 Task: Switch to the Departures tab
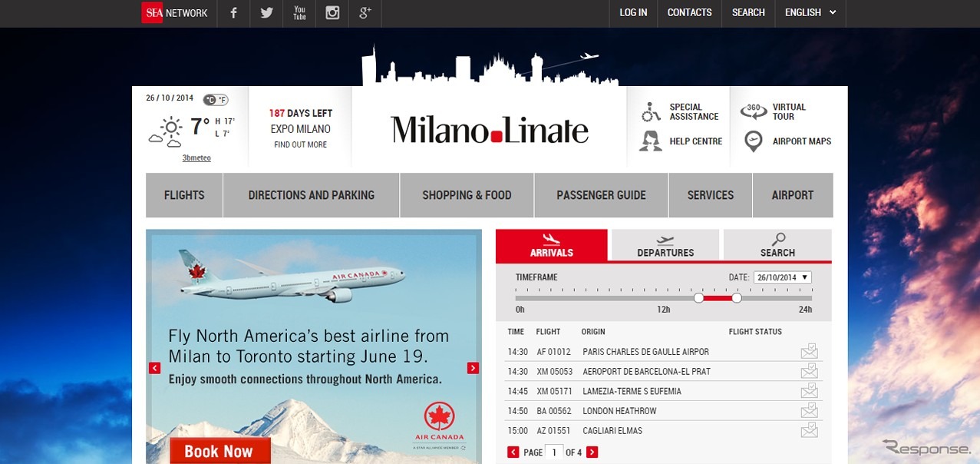coord(665,245)
